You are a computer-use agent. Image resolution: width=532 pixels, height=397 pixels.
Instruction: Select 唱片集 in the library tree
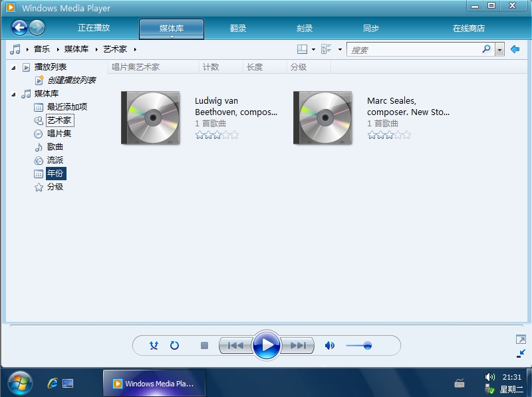(x=59, y=134)
